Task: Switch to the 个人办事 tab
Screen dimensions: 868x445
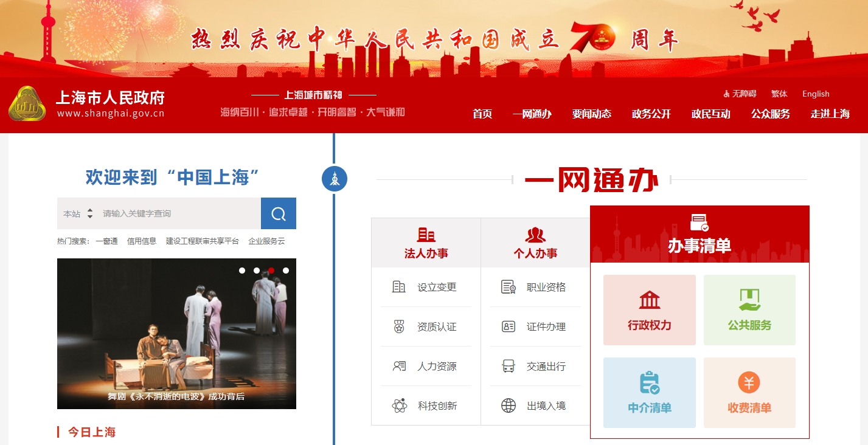Action: click(535, 242)
